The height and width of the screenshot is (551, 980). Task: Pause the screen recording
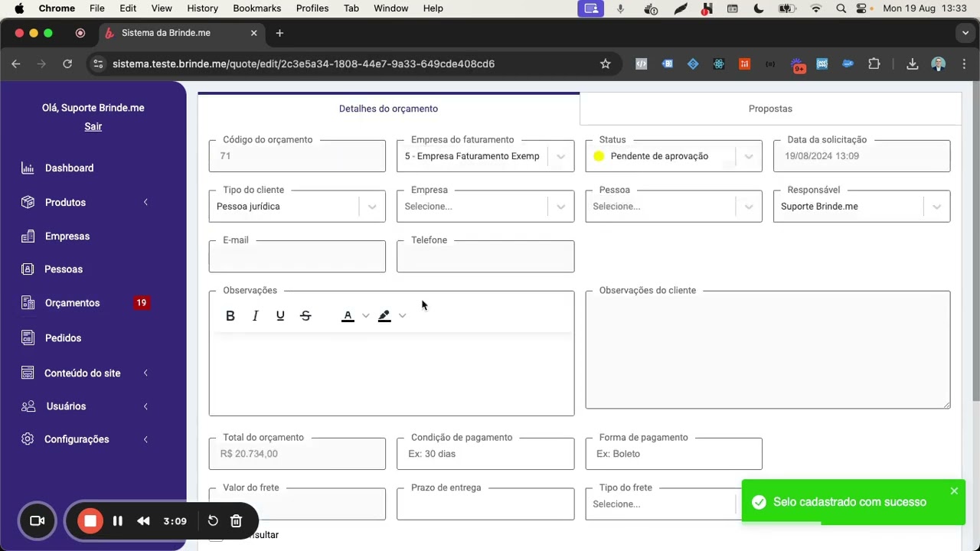118,521
